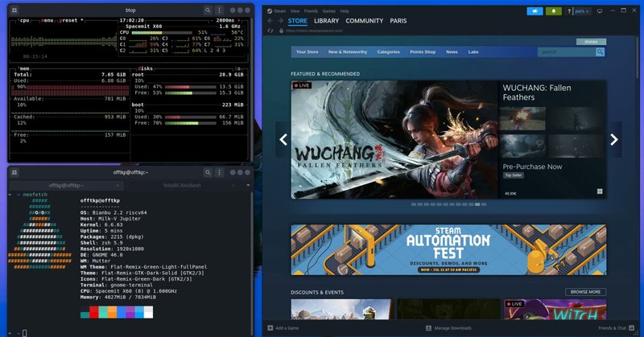
Task: Open the News link in the store bar
Action: tap(452, 51)
